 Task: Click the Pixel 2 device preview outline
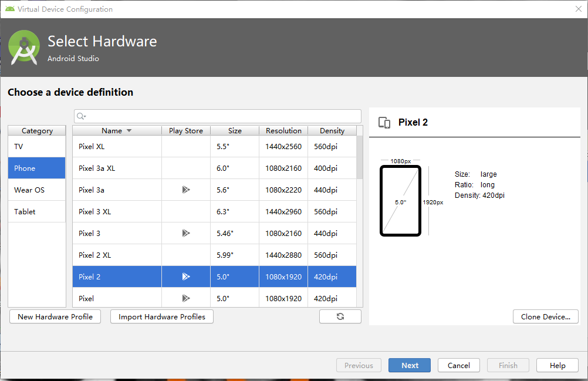coord(400,201)
